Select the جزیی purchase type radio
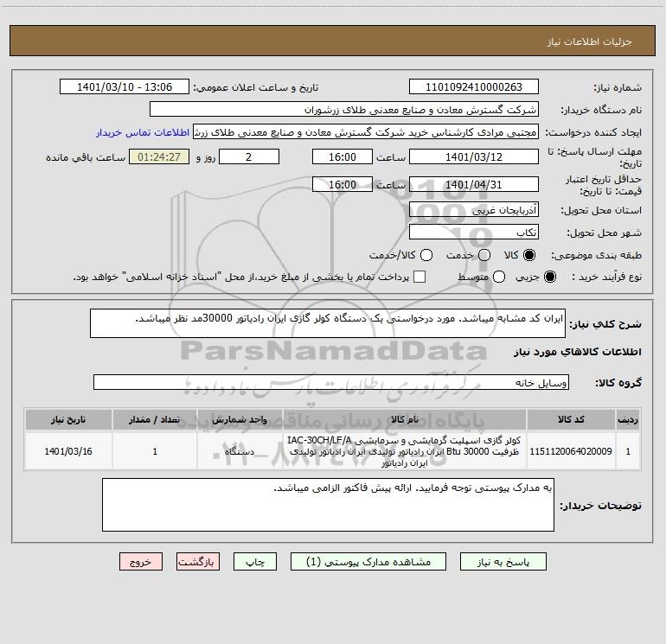Viewport: 666px width, 644px height. 549,277
